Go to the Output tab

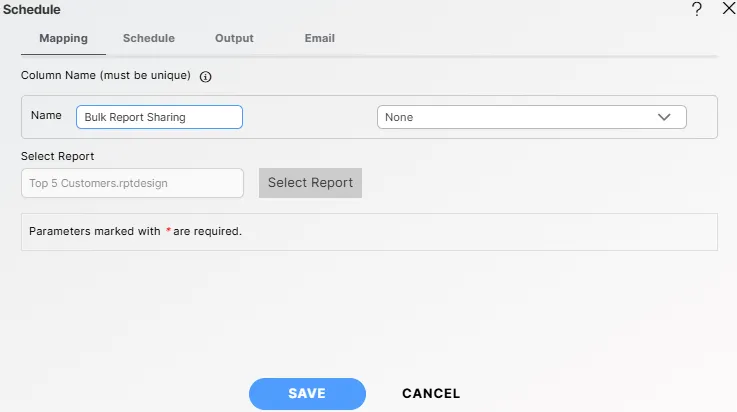tap(234, 39)
